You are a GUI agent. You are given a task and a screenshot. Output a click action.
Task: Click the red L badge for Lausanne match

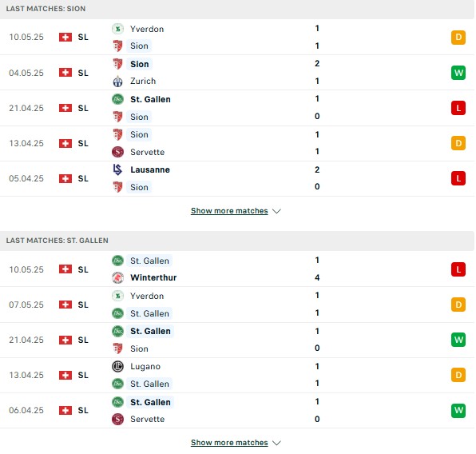coord(458,178)
